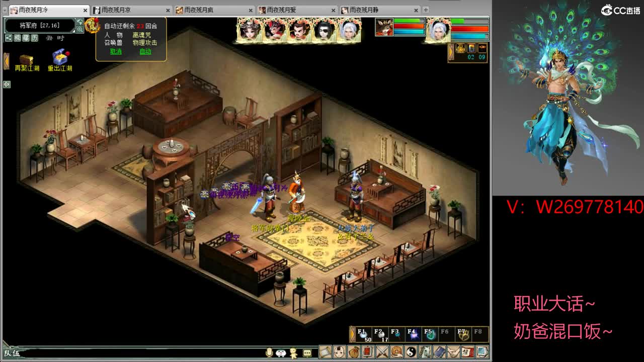Click the 离魂咒 skill text
This screenshot has height=362, width=644.
click(141, 35)
